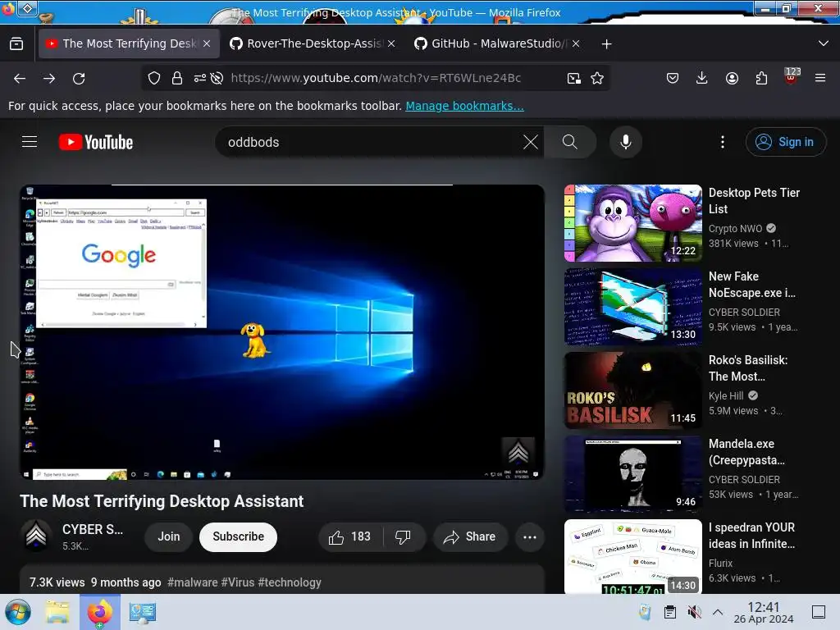Open Firefox application hamburger menu
The height and width of the screenshot is (630, 840).
click(x=820, y=78)
